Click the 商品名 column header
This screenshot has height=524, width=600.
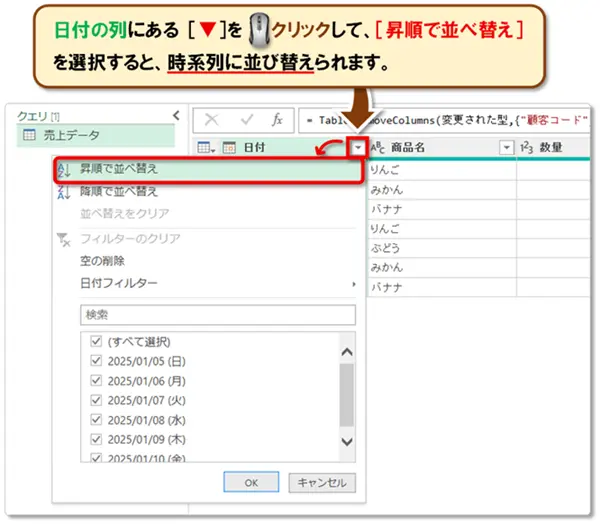(x=408, y=147)
